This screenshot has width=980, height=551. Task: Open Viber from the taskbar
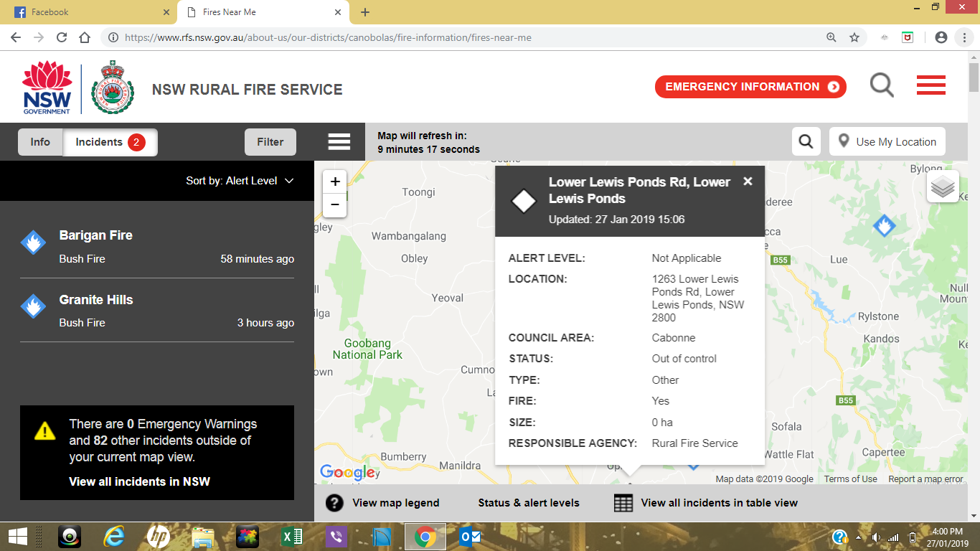click(336, 537)
